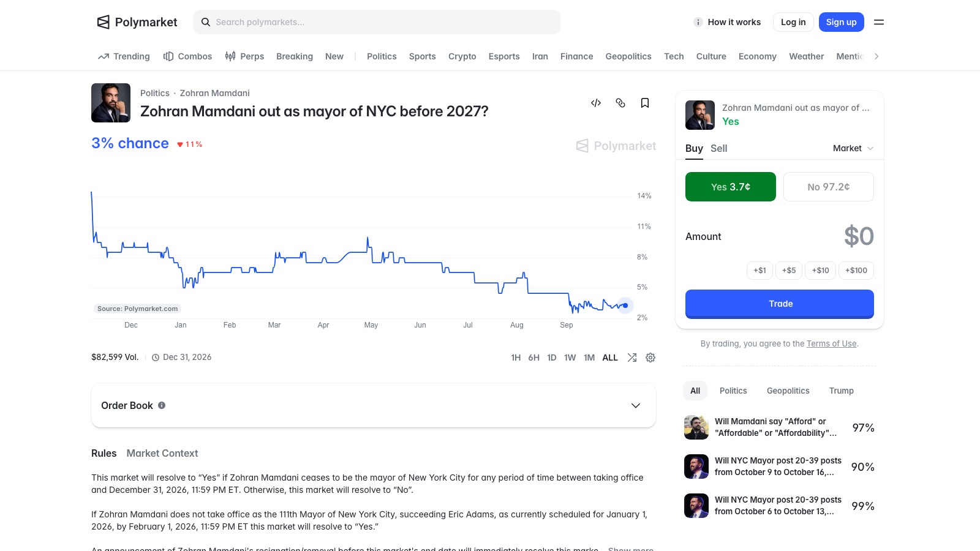Expand the Order Book panel
This screenshot has width=980, height=551.
(374, 405)
